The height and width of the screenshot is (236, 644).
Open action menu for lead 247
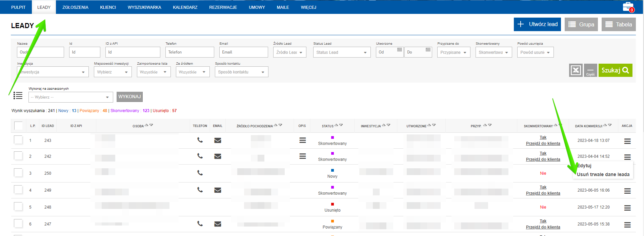[x=627, y=225]
